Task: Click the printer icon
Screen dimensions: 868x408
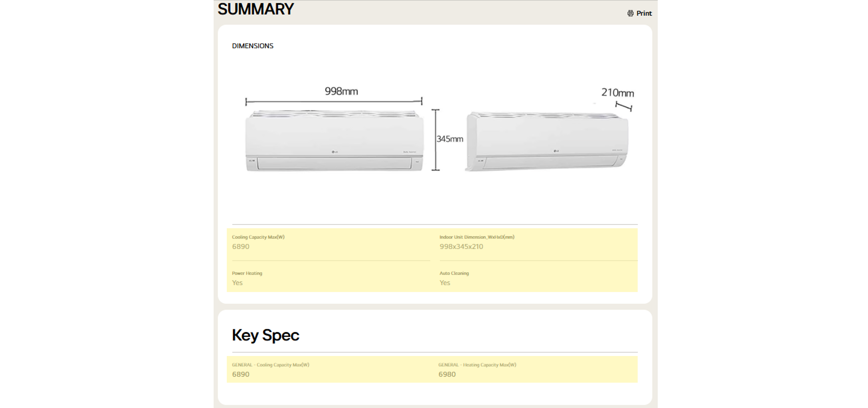Action: pyautogui.click(x=630, y=13)
